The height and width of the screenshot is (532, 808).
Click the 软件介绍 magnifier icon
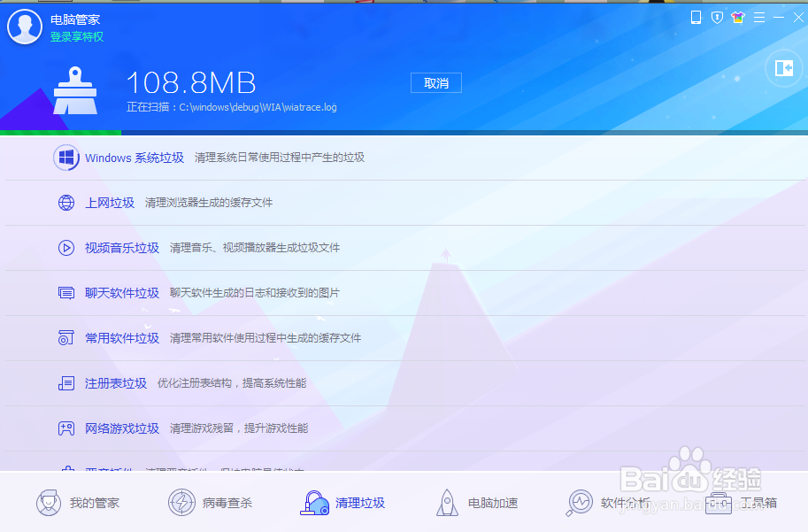pos(580,502)
